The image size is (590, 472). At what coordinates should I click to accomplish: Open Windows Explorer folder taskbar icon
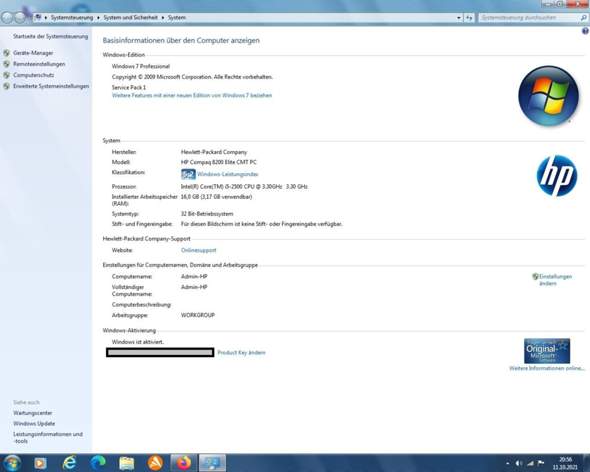[x=127, y=463]
